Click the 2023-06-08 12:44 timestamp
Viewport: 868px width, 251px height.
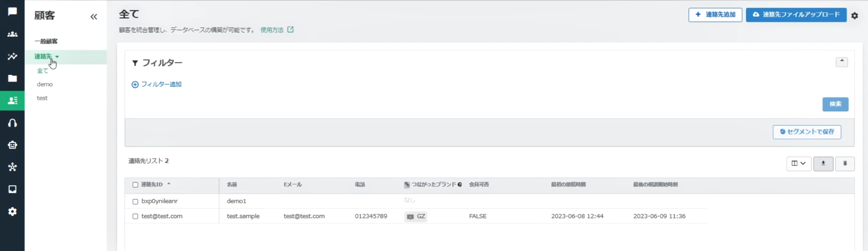click(x=577, y=216)
